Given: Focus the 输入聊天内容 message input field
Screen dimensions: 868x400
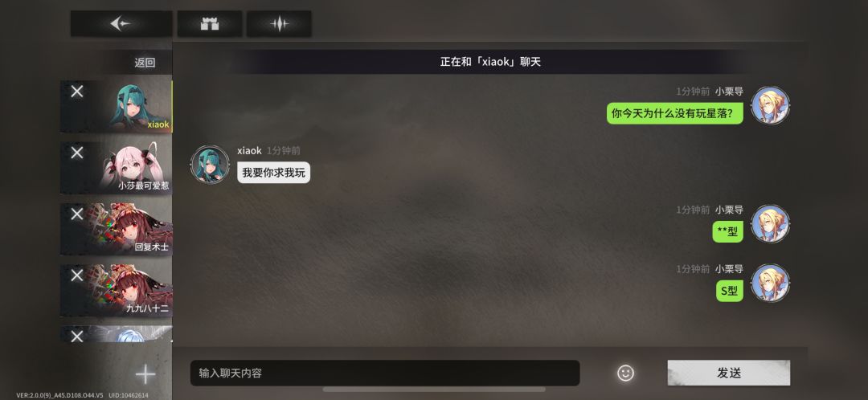Looking at the screenshot, I should click(385, 373).
